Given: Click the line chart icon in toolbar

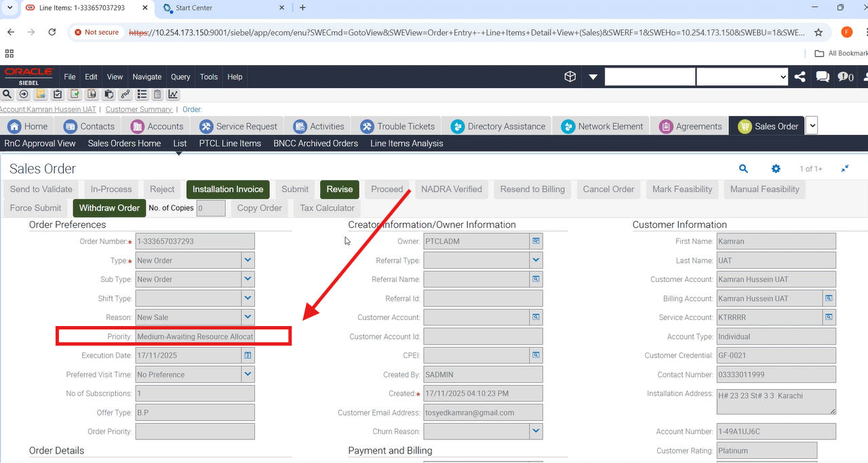Looking at the screenshot, I should 174,94.
